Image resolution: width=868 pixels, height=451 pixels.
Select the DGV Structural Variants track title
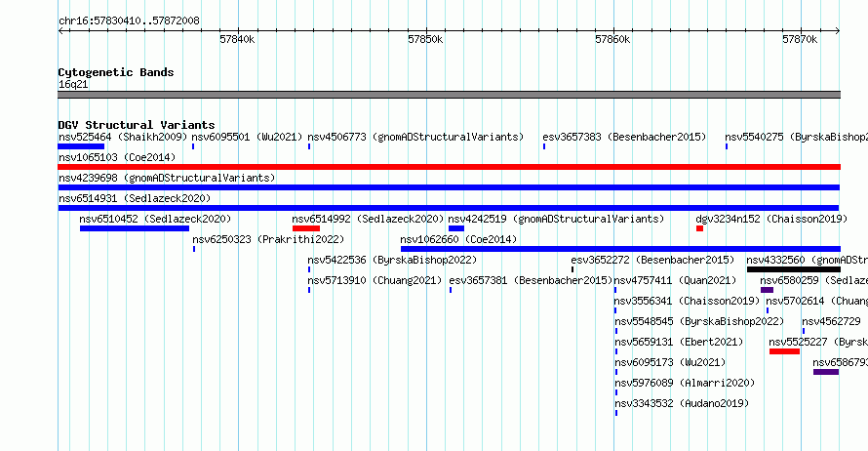(x=137, y=125)
